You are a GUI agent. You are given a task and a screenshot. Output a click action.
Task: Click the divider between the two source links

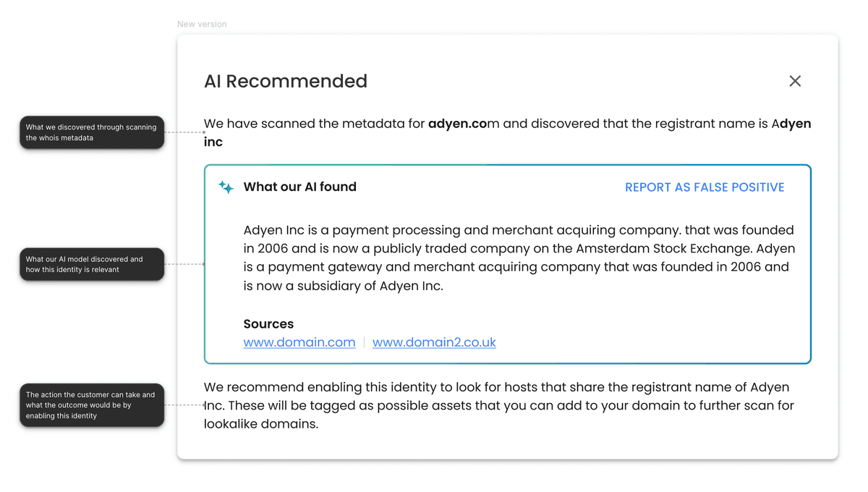[365, 342]
